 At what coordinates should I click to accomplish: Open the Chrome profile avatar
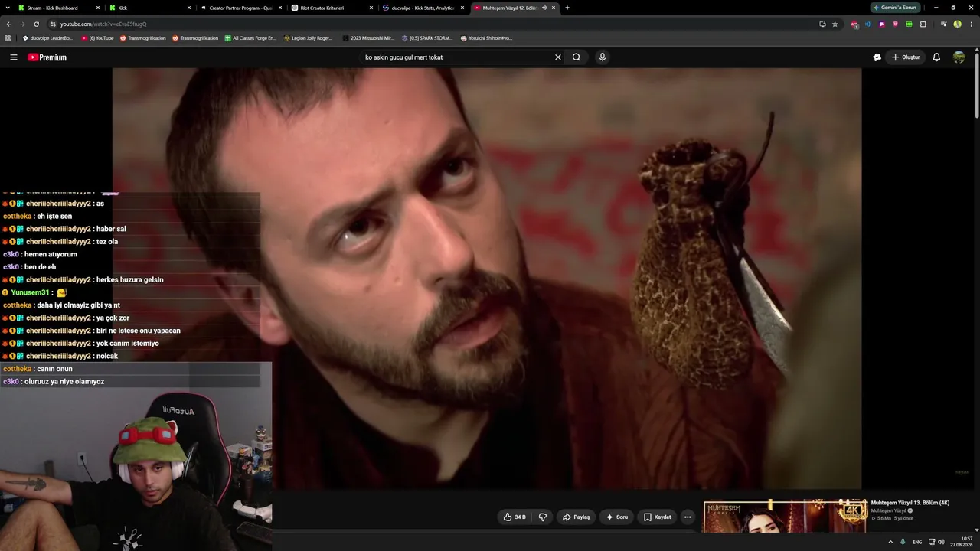958,24
